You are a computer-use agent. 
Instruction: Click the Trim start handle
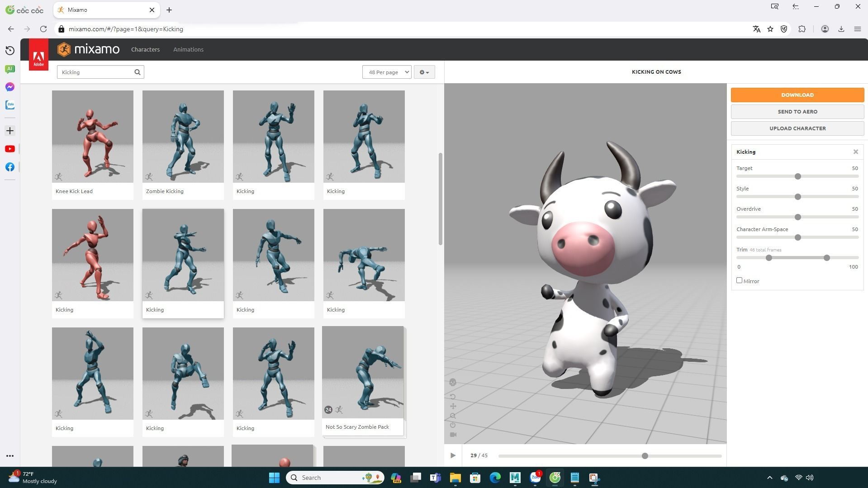[x=768, y=257]
